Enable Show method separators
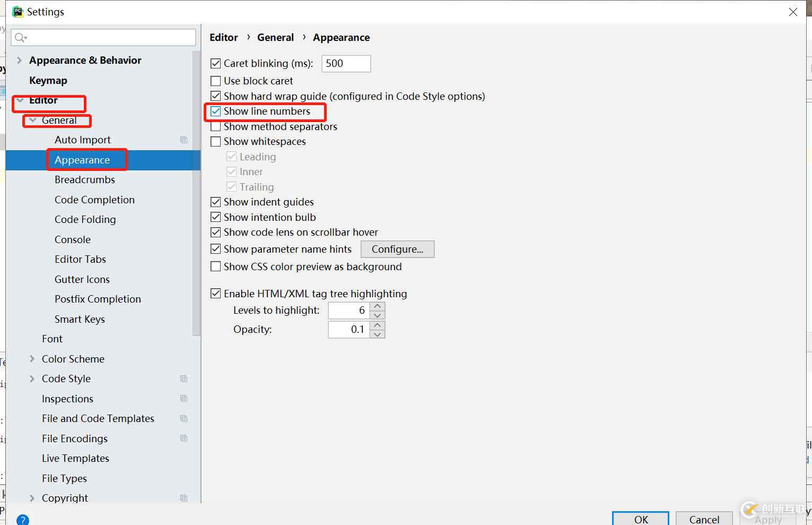Image resolution: width=812 pixels, height=525 pixels. point(215,127)
